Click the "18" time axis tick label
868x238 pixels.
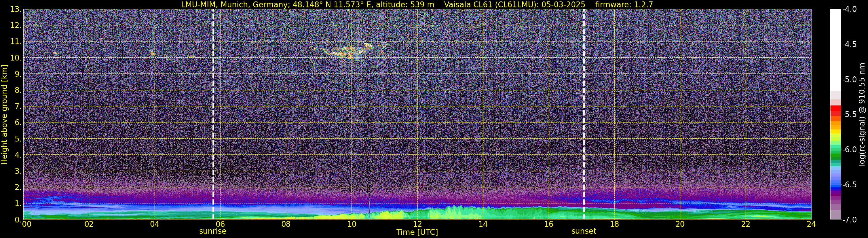pos(615,224)
